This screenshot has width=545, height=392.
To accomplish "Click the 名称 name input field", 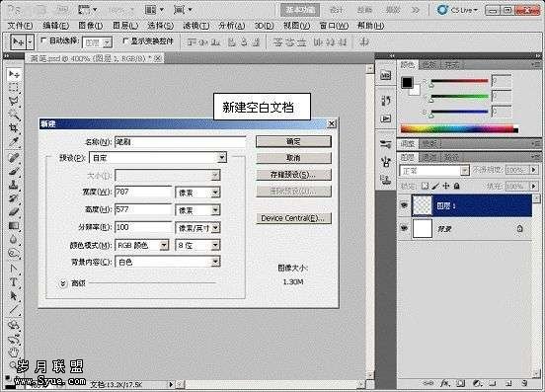I will click(x=180, y=141).
